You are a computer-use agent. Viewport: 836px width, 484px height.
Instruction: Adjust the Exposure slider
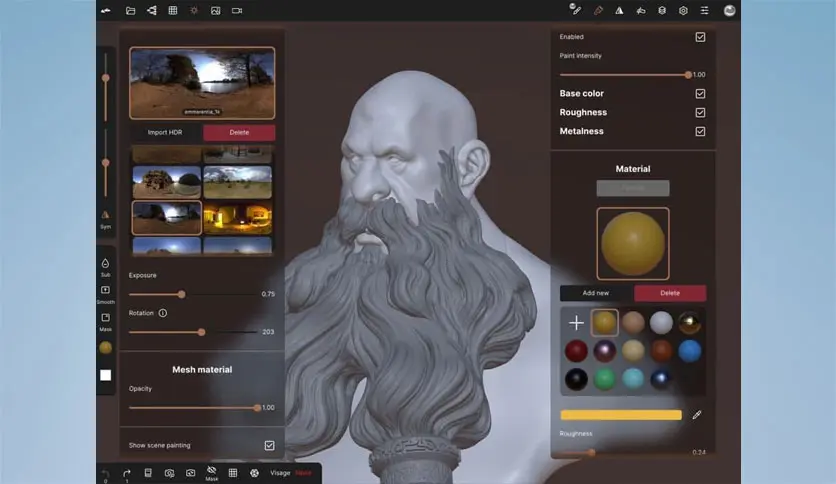[193, 294]
